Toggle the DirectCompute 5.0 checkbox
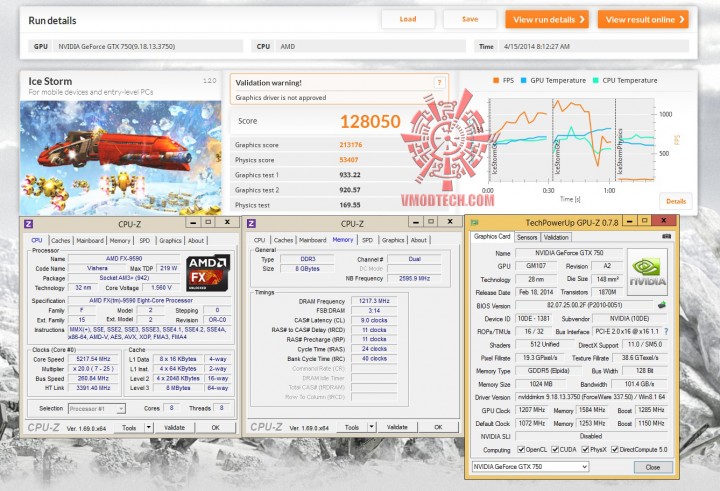This screenshot has height=491, width=720. pos(615,450)
